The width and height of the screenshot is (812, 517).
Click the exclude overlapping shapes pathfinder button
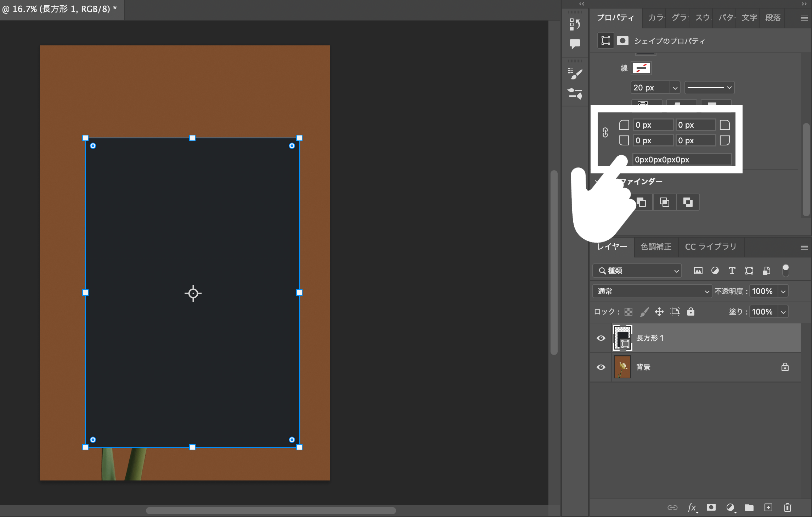(688, 202)
